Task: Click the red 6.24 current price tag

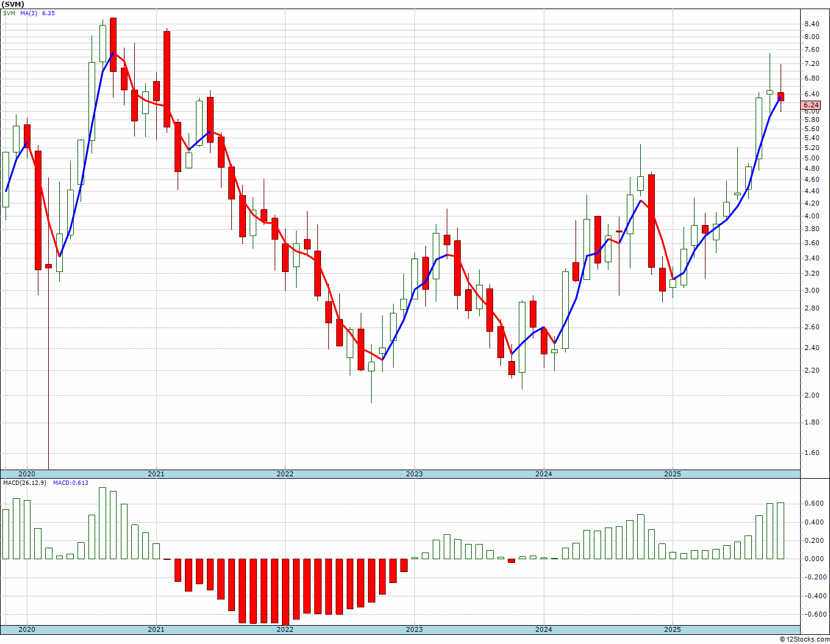Action: click(812, 105)
